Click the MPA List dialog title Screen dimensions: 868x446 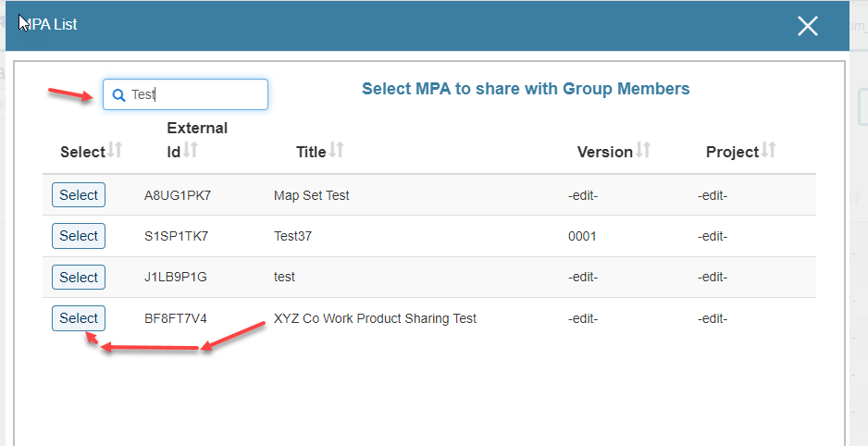coord(48,24)
